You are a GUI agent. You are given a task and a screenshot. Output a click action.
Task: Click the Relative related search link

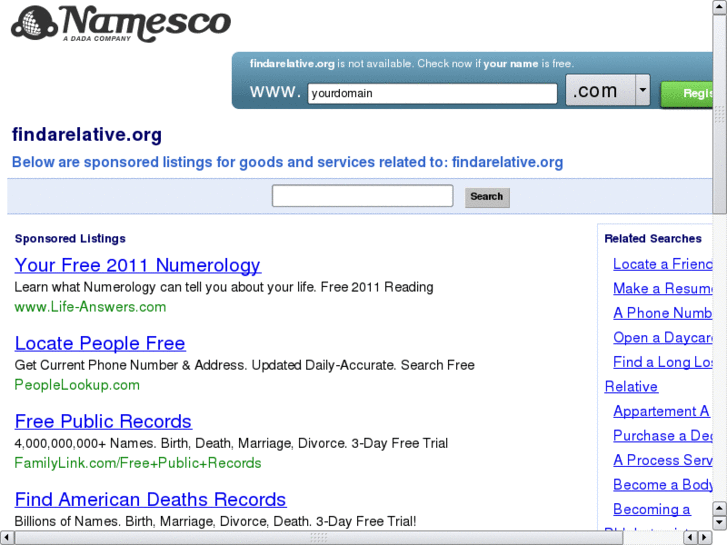click(x=631, y=386)
